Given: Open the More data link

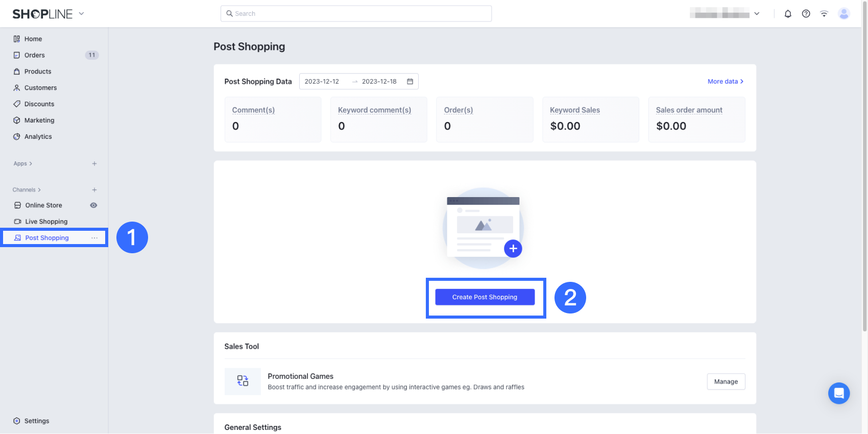Looking at the screenshot, I should click(x=725, y=82).
